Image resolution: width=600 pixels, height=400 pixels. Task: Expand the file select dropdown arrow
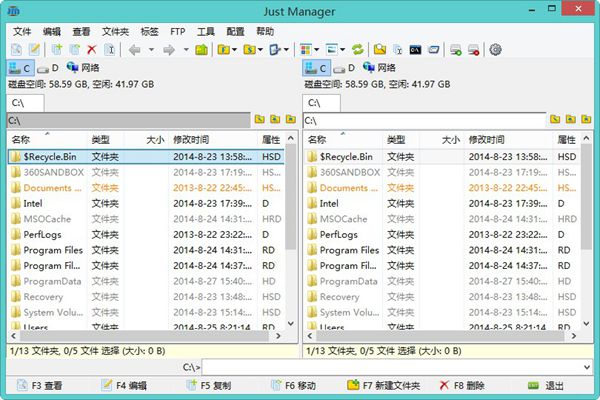pyautogui.click(x=286, y=49)
